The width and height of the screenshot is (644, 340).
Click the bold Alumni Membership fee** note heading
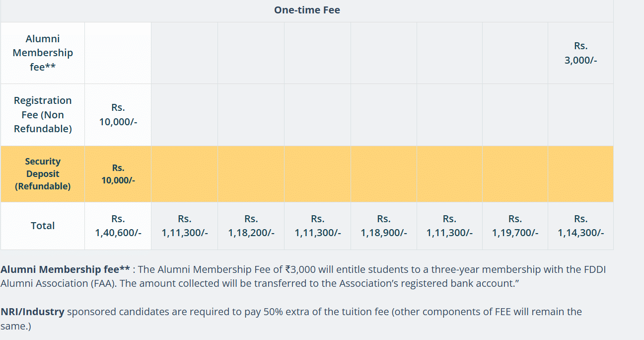[x=65, y=269]
